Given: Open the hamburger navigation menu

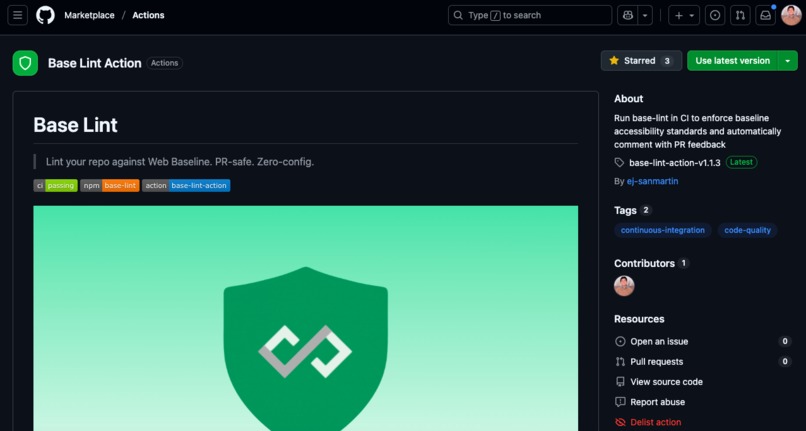Looking at the screenshot, I should 17,15.
